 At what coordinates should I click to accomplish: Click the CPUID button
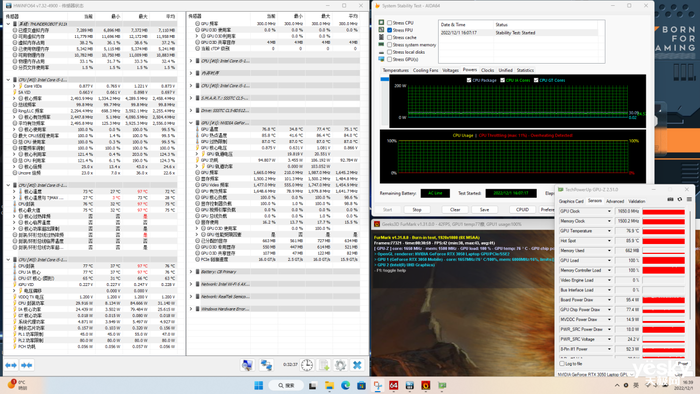coord(522,209)
